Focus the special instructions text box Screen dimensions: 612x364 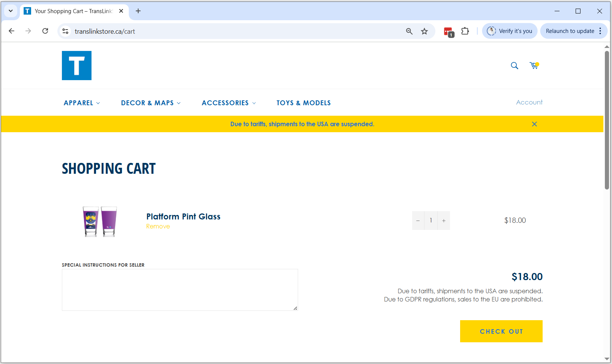180,289
